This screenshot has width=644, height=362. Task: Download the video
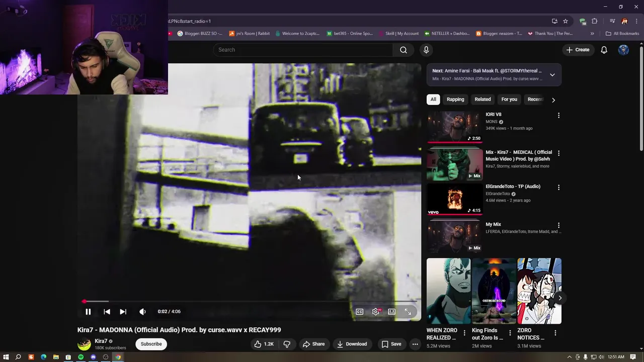[x=352, y=344]
